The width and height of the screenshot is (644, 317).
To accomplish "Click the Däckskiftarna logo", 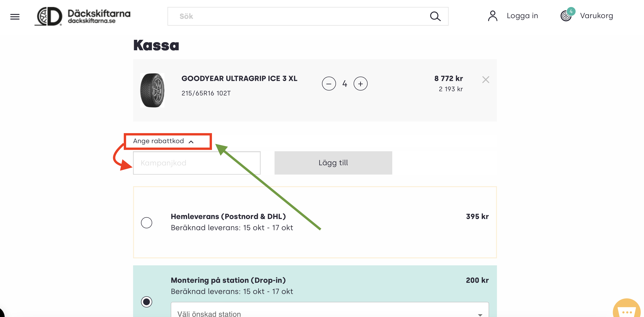I will pos(83,16).
